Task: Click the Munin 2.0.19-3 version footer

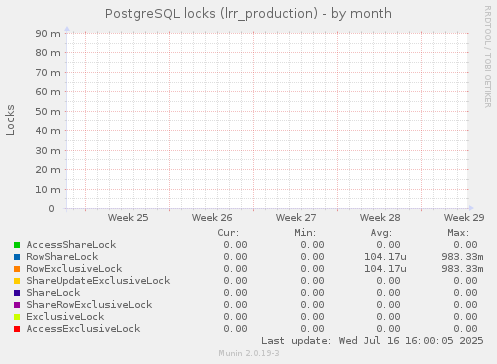Action: pos(249,353)
